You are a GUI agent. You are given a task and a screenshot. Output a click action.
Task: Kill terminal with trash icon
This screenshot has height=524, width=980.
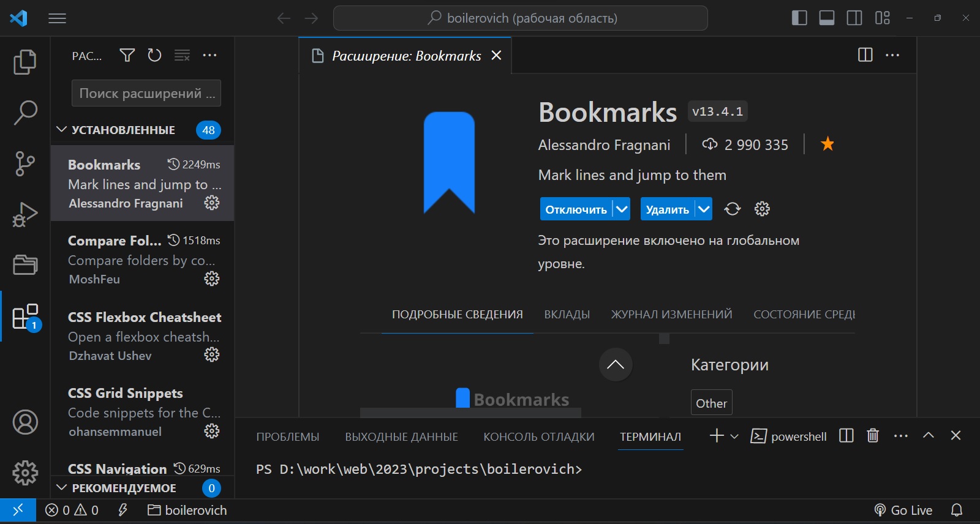coord(873,436)
